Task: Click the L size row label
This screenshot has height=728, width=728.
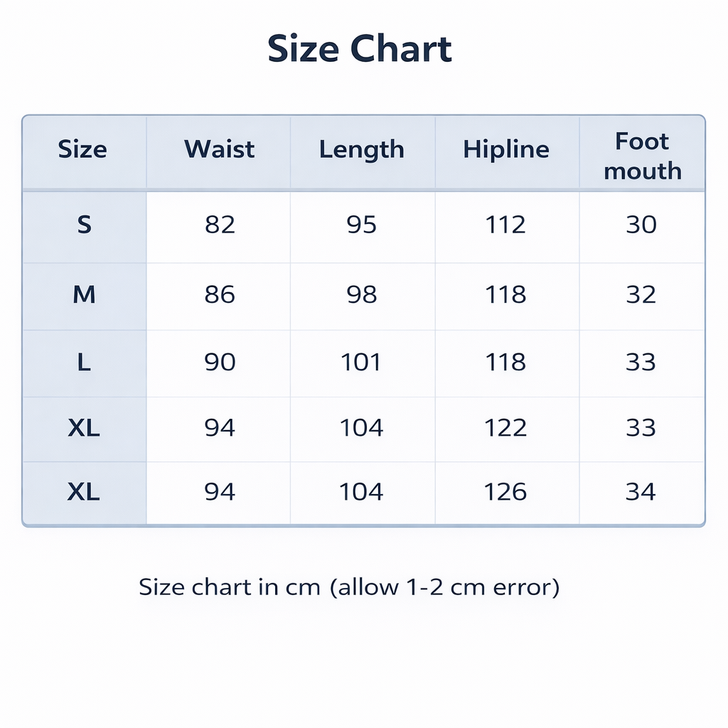Action: (x=84, y=363)
